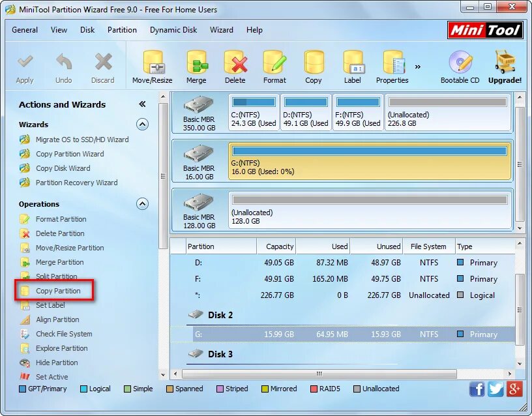The height and width of the screenshot is (416, 532).
Task: Click the partition list horizontal scrollbar
Action: [x=319, y=374]
